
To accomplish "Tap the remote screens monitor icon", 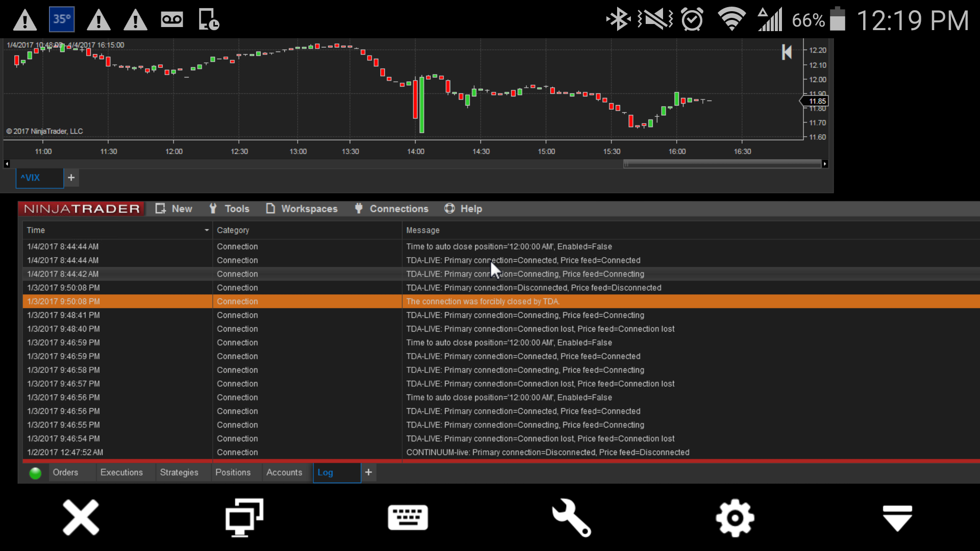I will (244, 518).
